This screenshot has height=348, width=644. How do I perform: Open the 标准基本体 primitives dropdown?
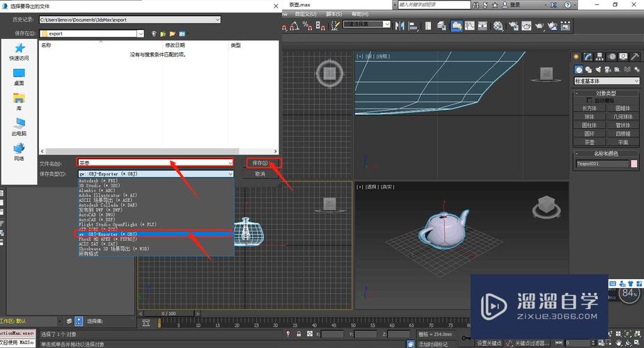[x=606, y=81]
